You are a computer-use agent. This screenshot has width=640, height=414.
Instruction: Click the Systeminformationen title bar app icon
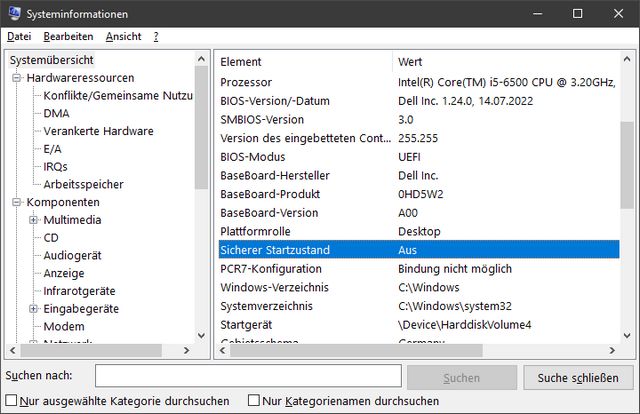tap(13, 13)
